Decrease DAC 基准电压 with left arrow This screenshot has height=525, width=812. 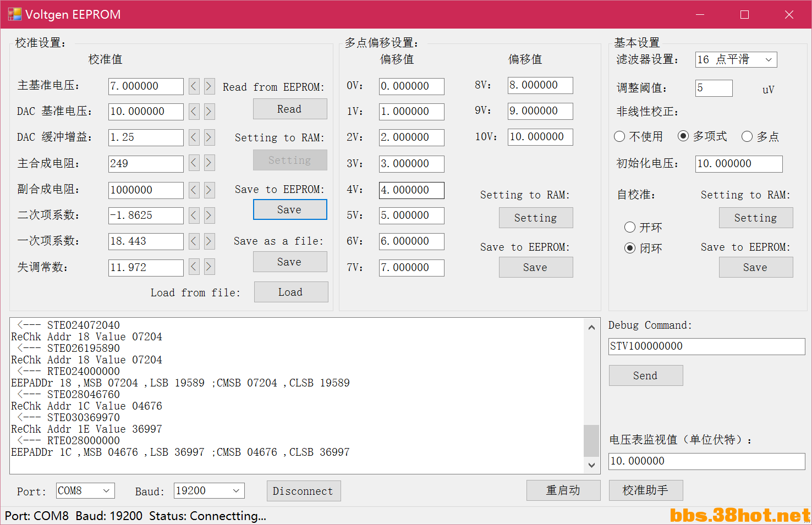pos(194,112)
